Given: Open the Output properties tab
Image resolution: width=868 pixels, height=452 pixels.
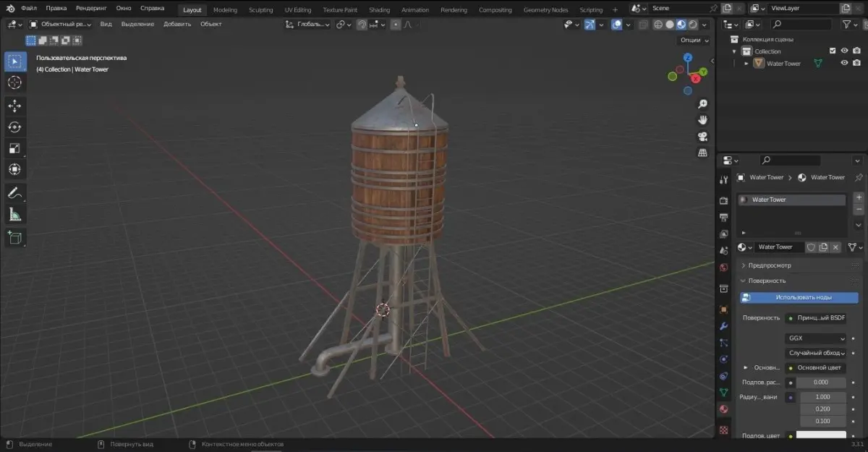Looking at the screenshot, I should (723, 217).
